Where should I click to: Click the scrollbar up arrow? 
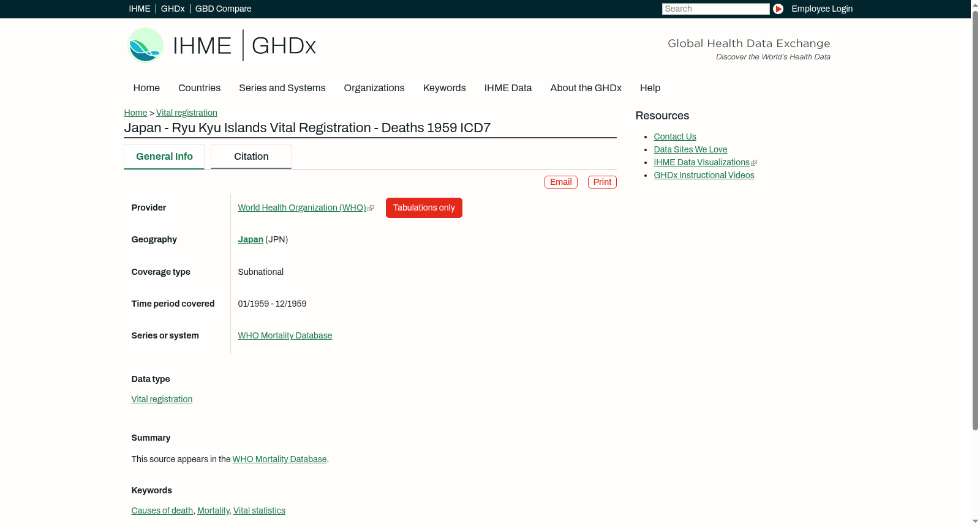975,4
